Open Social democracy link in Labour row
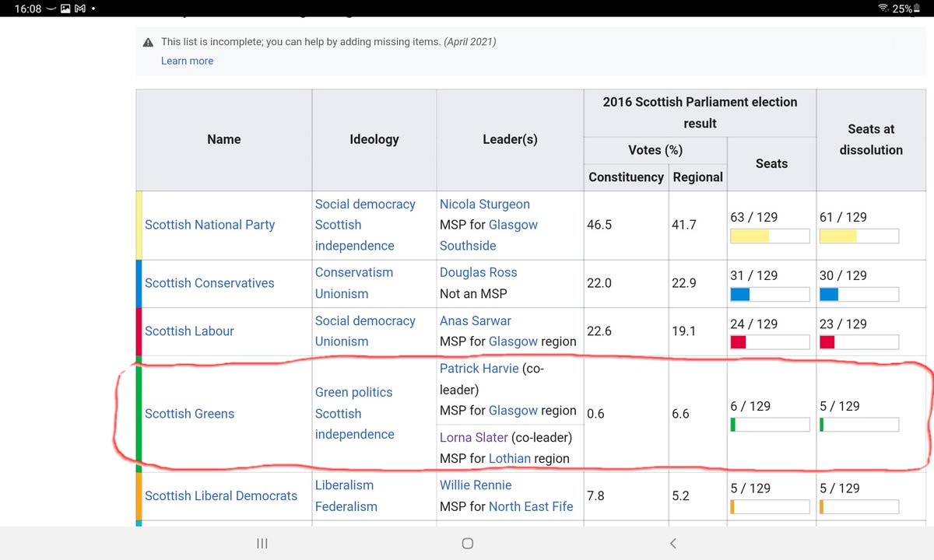The width and height of the screenshot is (934, 560). click(365, 320)
